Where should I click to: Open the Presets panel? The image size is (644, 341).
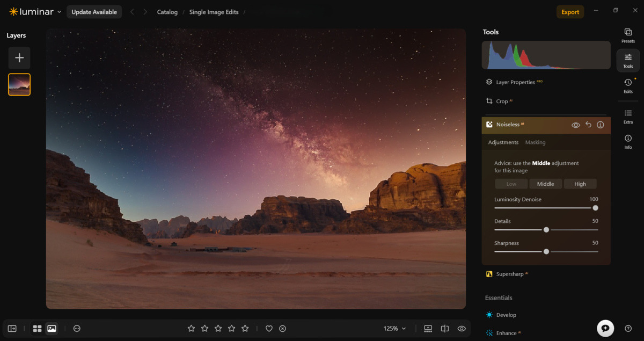(x=628, y=35)
